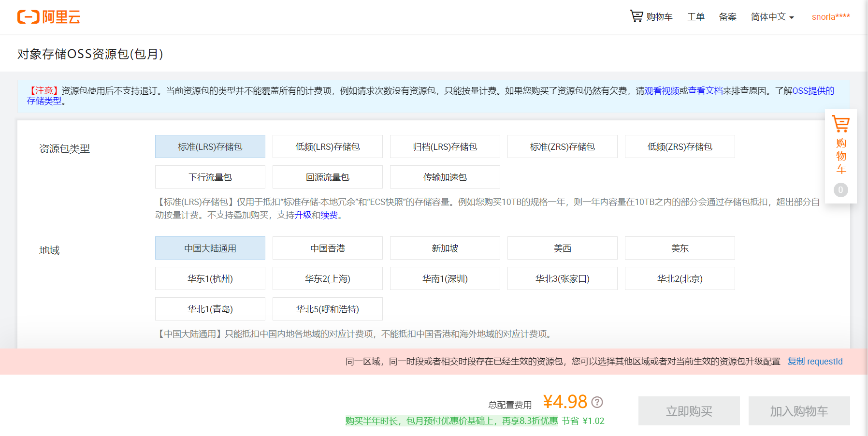Click the 地域 label
868x436 pixels.
click(x=49, y=250)
